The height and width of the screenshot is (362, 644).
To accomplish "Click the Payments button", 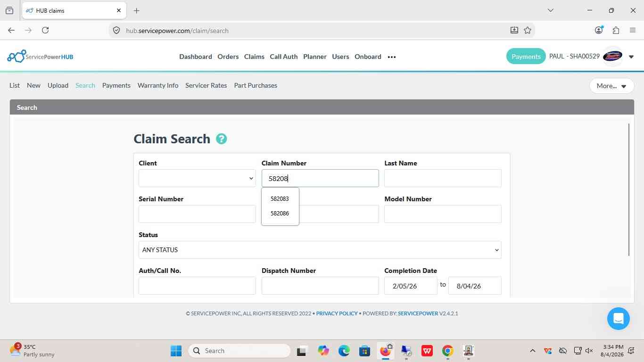I will click(526, 57).
